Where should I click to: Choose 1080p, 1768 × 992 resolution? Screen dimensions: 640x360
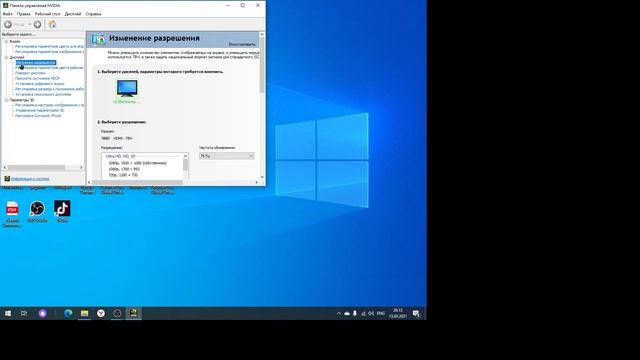coord(124,169)
